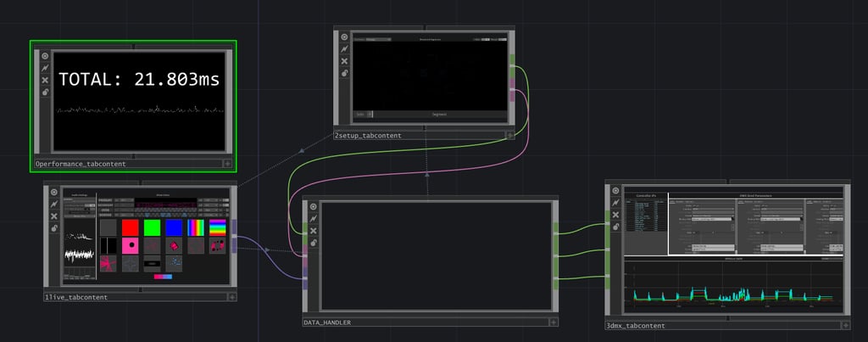This screenshot has height=342, width=868.
Task: Toggle viewer active flag on DATA_HANDLER
Action: (314, 206)
